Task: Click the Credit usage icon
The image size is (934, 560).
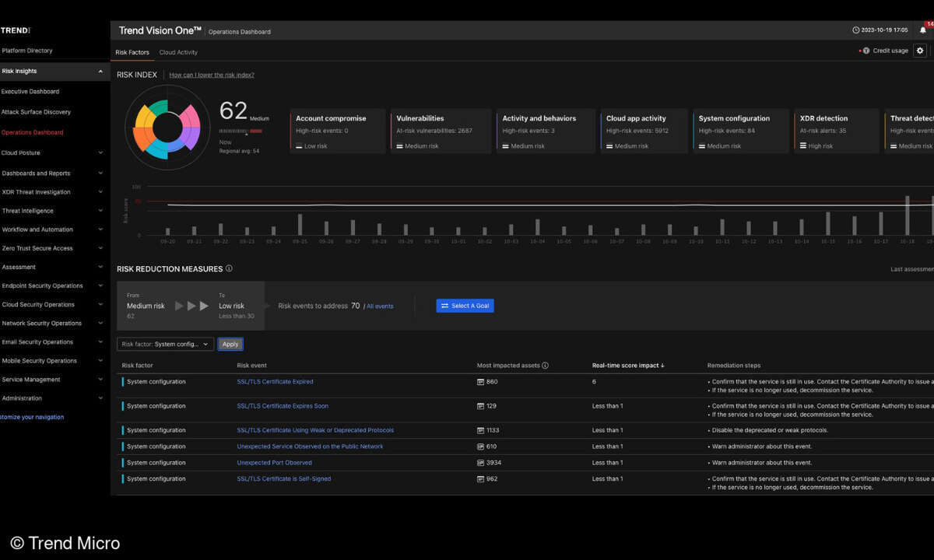Action: point(866,51)
